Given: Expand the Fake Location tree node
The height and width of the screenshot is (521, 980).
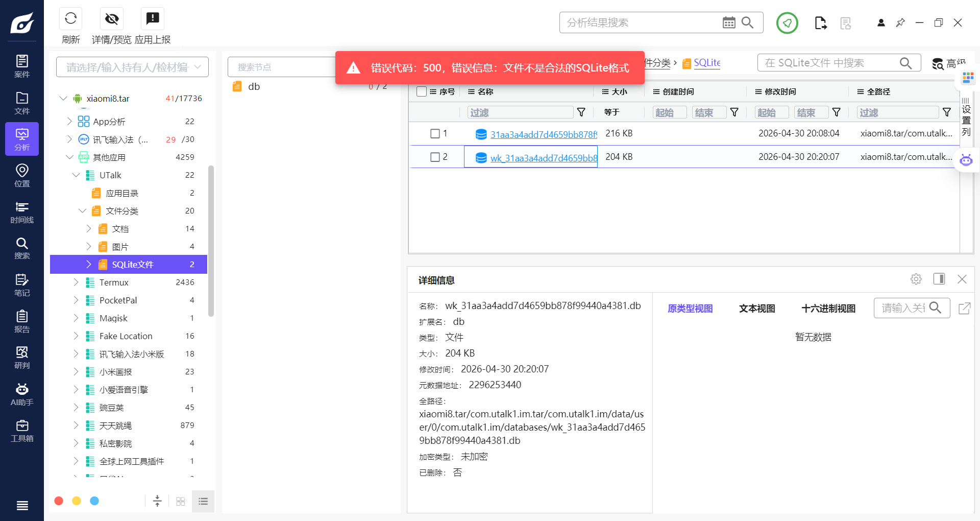Looking at the screenshot, I should pos(76,336).
